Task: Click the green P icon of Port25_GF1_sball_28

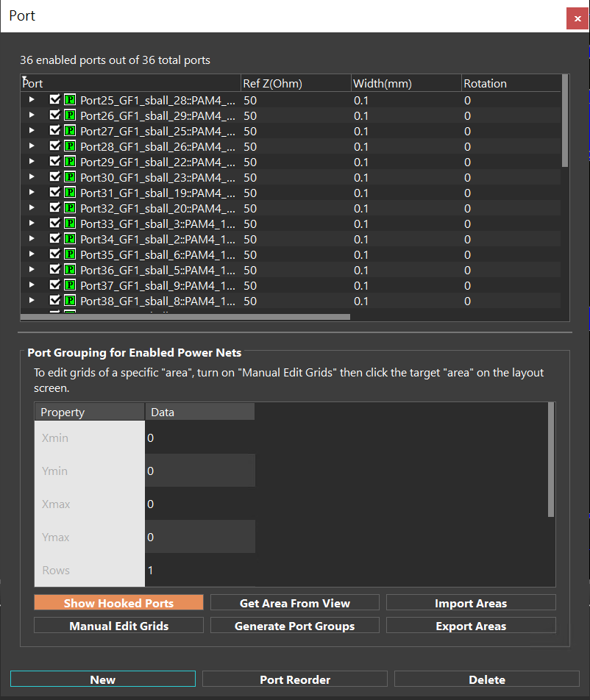Action: click(x=70, y=99)
